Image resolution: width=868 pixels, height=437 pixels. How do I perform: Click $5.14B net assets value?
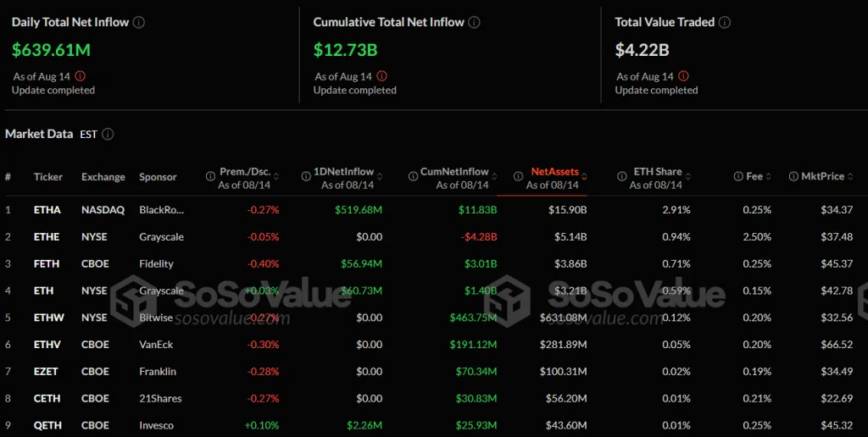[x=570, y=237]
